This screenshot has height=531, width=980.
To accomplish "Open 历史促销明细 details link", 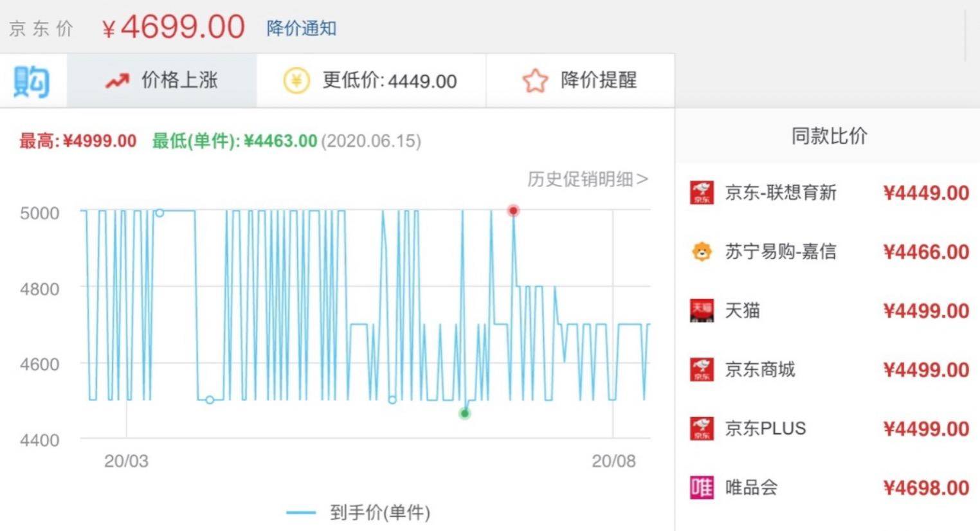I will (588, 179).
